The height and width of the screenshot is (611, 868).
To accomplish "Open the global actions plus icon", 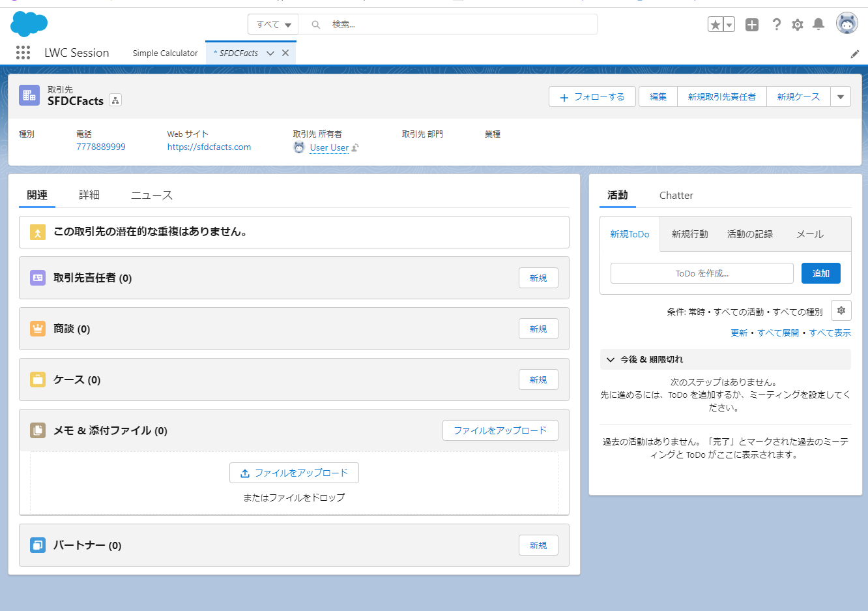I will (752, 25).
